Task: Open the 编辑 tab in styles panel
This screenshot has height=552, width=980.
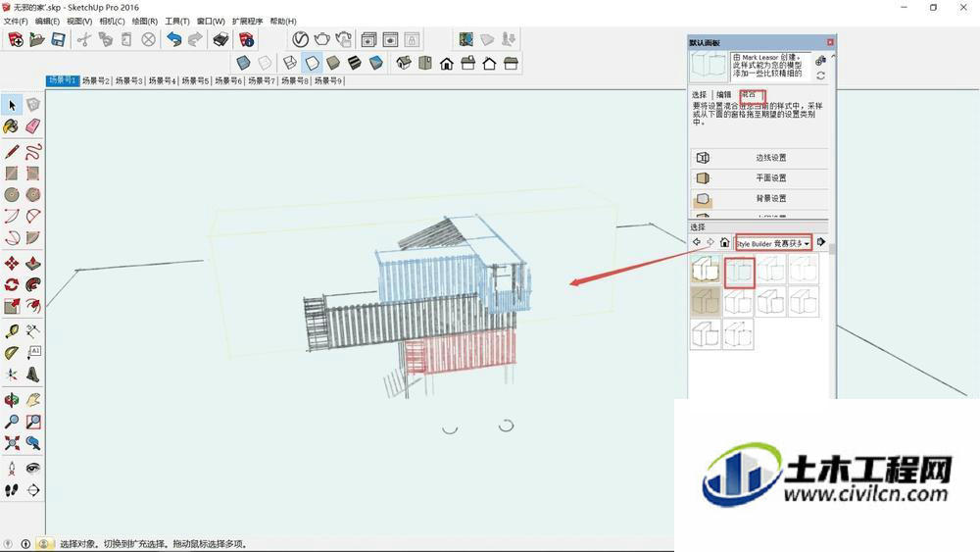Action: (724, 95)
